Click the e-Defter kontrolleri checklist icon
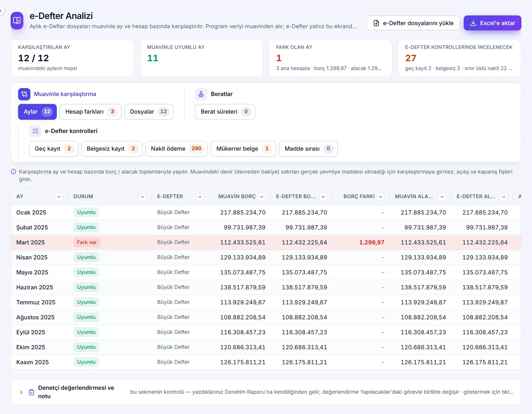 pos(35,131)
